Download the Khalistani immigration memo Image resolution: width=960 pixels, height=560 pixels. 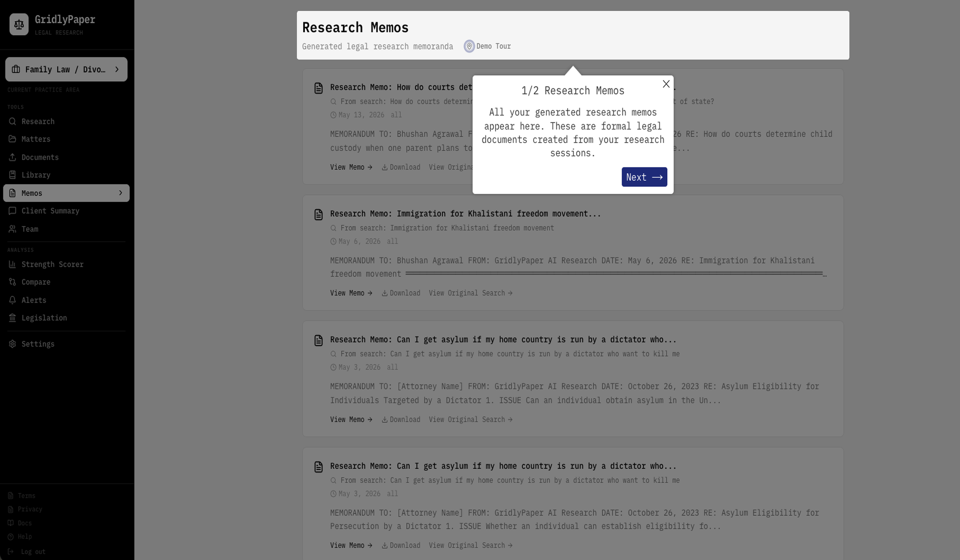point(401,293)
